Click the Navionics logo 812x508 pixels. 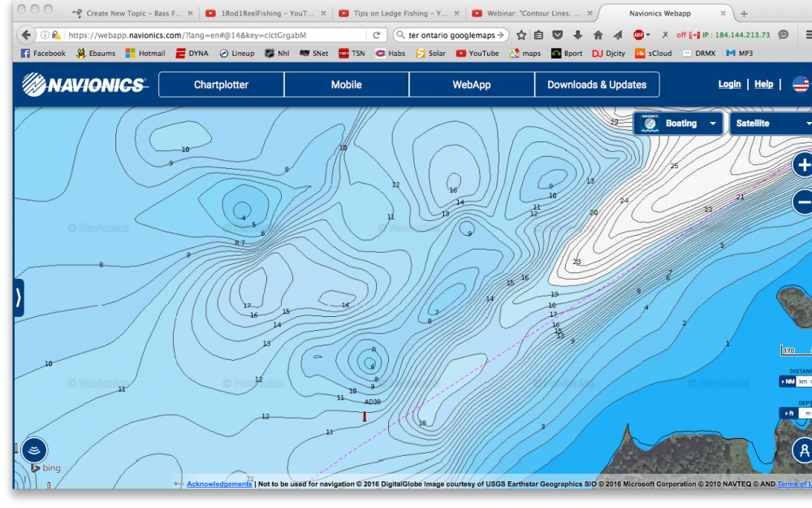point(84,85)
